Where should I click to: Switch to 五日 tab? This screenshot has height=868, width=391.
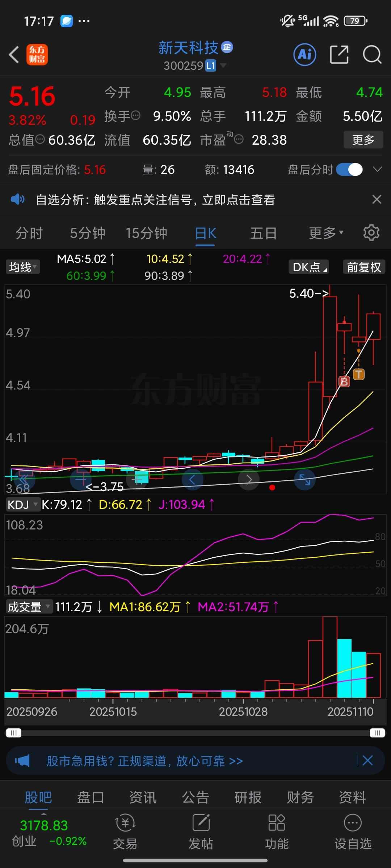pos(264,233)
